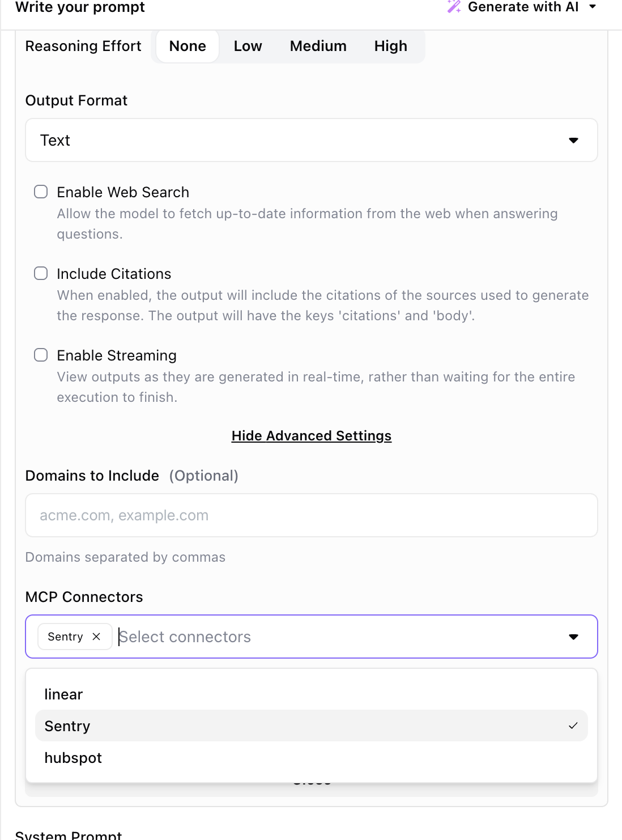Click the checkmark beside Sentry option
Viewport: 622px width, 840px height.
point(573,726)
